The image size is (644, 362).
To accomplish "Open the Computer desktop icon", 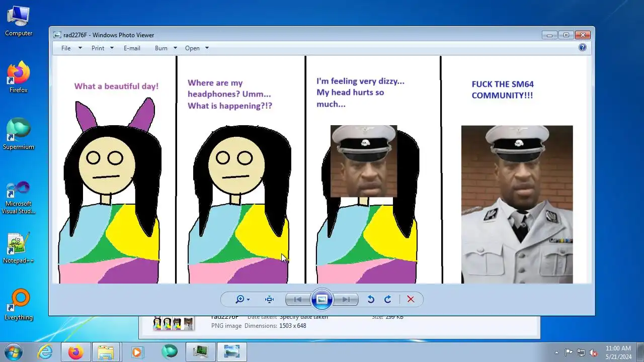I will click(x=19, y=21).
